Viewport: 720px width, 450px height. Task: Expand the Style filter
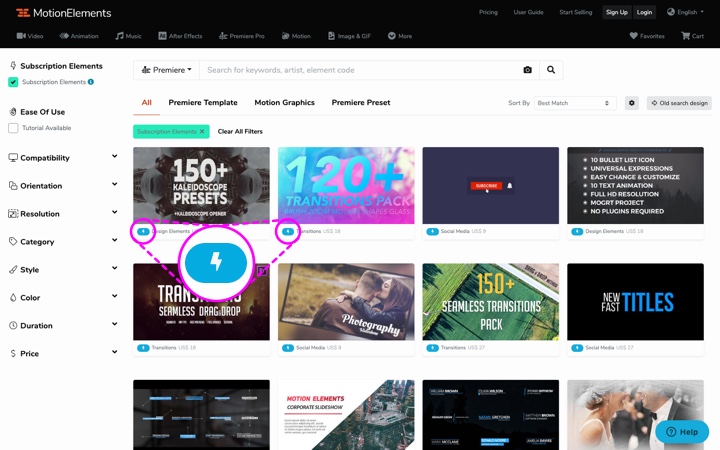coord(63,270)
